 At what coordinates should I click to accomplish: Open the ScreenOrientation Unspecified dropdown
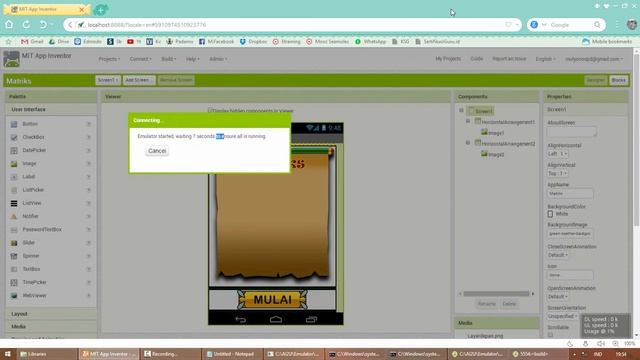[563, 316]
